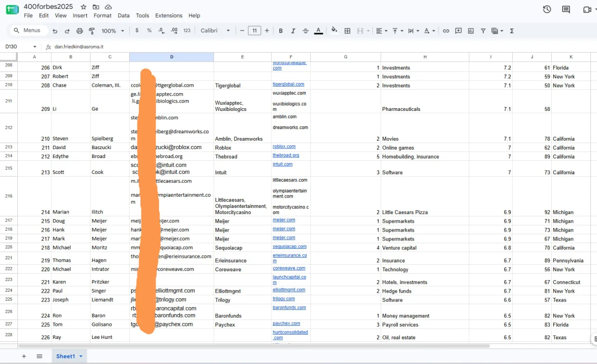Show all sheets list icon
This screenshot has width=597, height=364.
pyautogui.click(x=40, y=357)
